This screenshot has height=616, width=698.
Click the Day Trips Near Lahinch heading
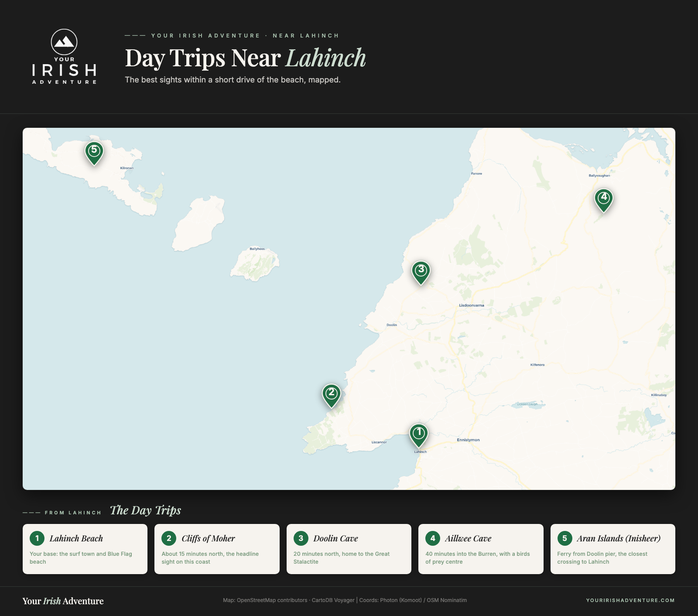pos(245,58)
